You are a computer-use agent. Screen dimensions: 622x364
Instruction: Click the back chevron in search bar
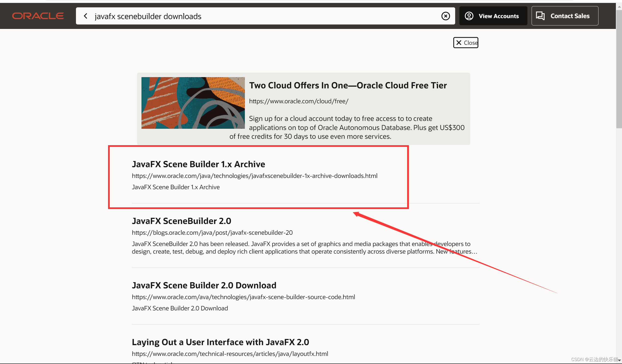point(86,16)
